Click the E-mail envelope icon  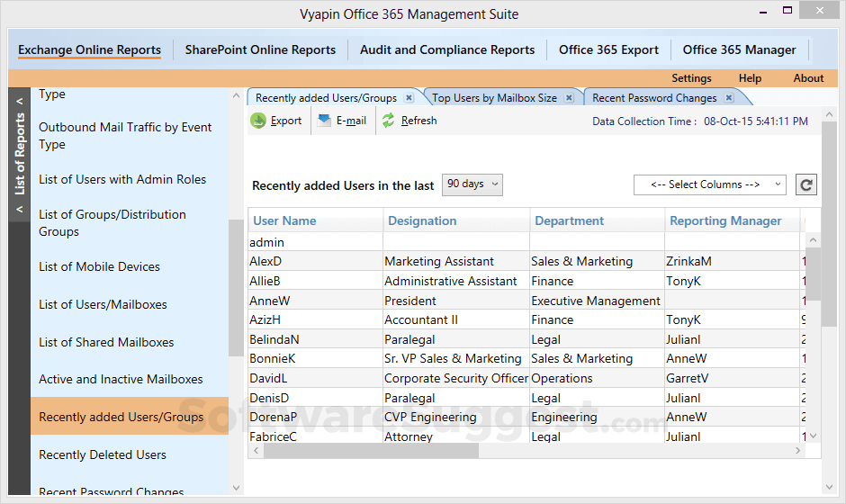coord(324,121)
